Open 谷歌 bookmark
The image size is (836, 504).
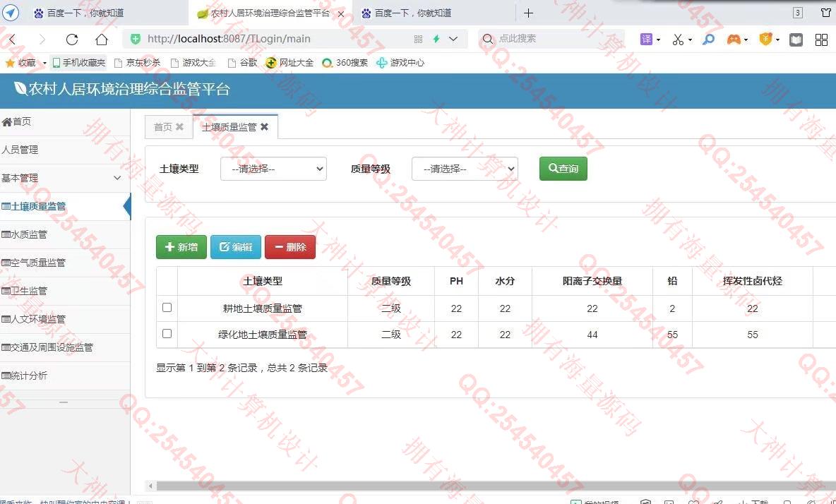(x=243, y=63)
